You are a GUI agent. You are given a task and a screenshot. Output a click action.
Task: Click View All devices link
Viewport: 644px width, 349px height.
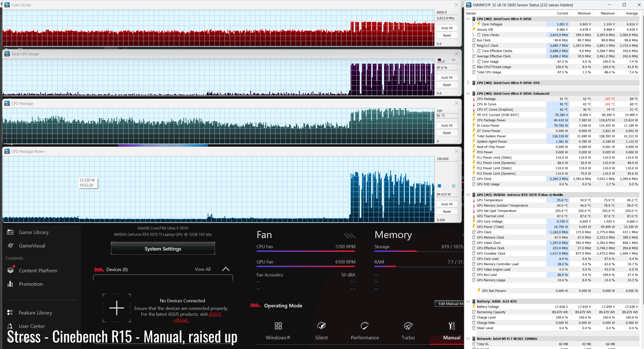click(203, 269)
